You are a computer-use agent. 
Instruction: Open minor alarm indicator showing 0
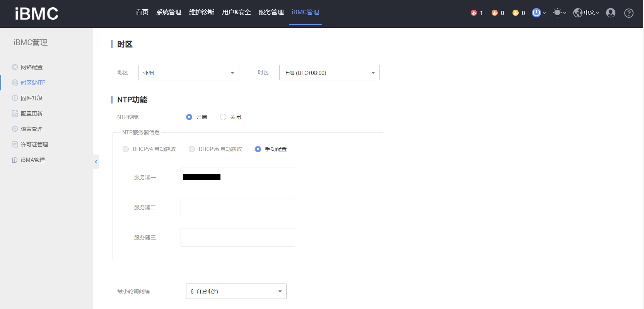pyautogui.click(x=518, y=13)
